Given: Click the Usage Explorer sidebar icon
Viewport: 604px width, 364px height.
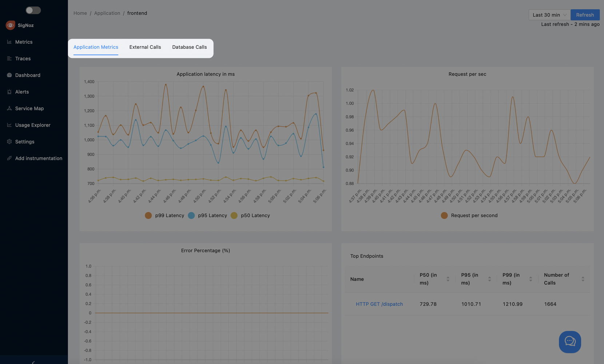Looking at the screenshot, I should pyautogui.click(x=9, y=125).
